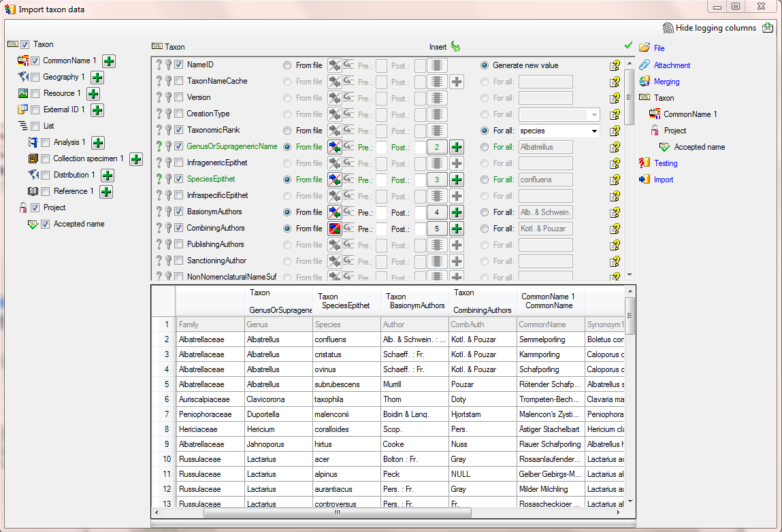The image size is (782, 532).
Task: Click column mapping arrow for SpeciesEpithet
Action: 335,180
